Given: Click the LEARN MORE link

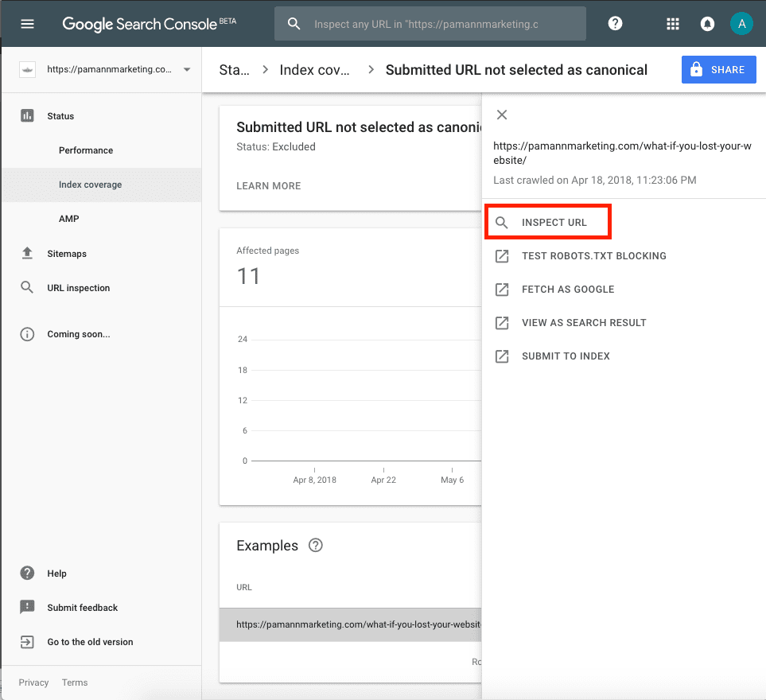Looking at the screenshot, I should pos(269,186).
